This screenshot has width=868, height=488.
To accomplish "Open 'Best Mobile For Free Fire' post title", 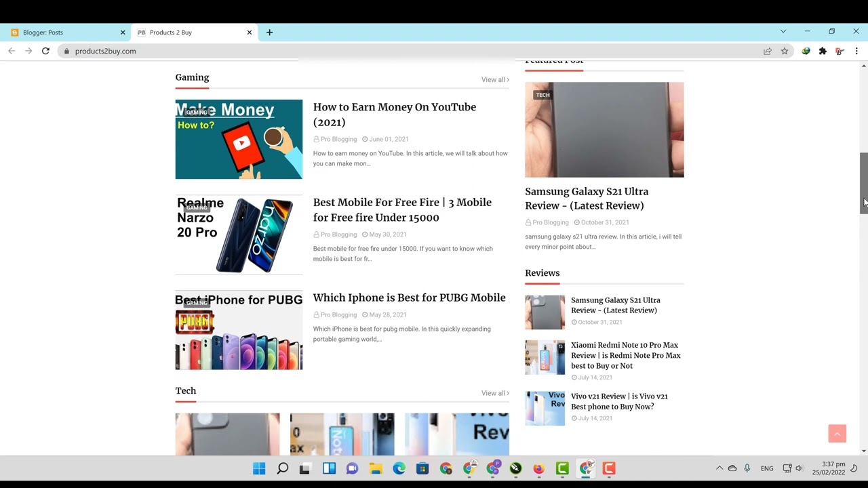I will point(402,210).
